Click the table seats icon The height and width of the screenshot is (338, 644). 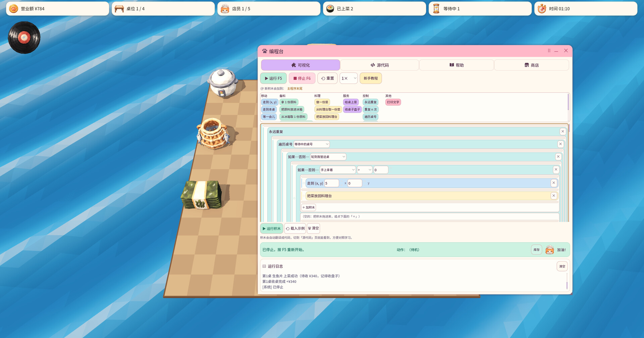pyautogui.click(x=119, y=8)
